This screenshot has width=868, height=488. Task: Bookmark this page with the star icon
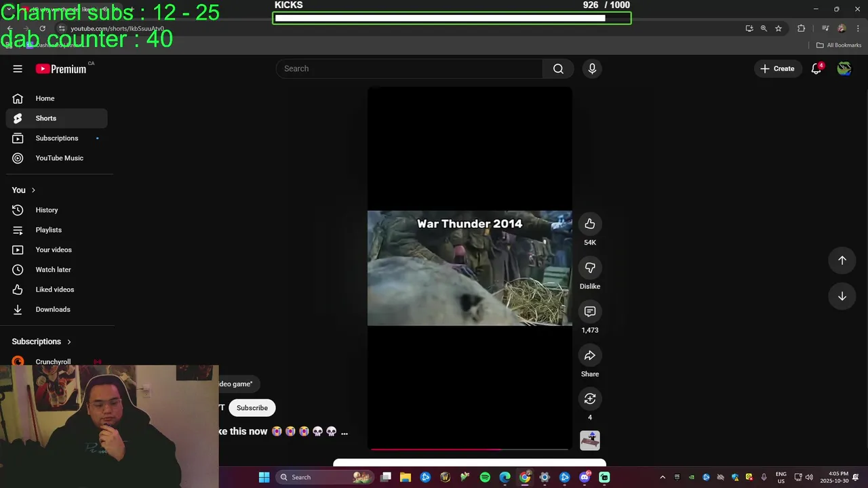tap(778, 28)
